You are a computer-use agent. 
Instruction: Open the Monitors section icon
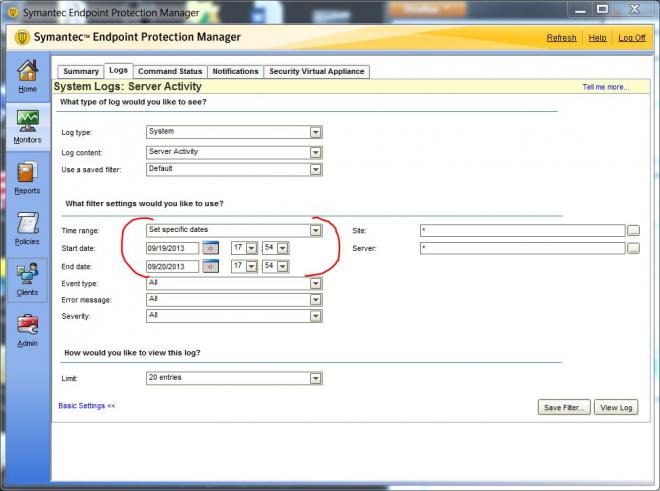click(27, 121)
